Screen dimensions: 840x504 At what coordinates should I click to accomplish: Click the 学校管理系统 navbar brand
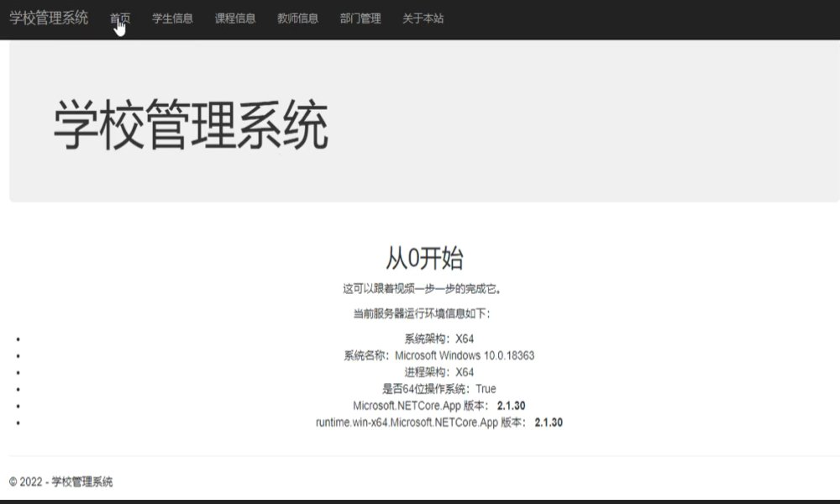point(49,18)
